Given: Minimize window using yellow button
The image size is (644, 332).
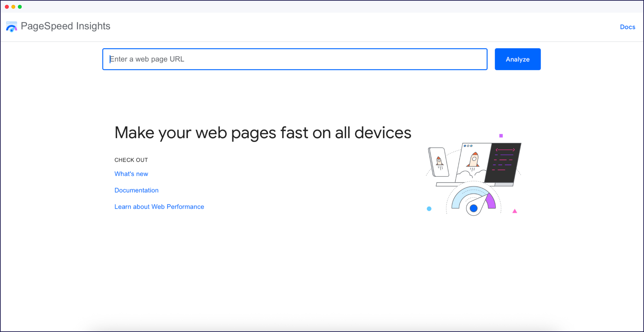Looking at the screenshot, I should point(13,7).
